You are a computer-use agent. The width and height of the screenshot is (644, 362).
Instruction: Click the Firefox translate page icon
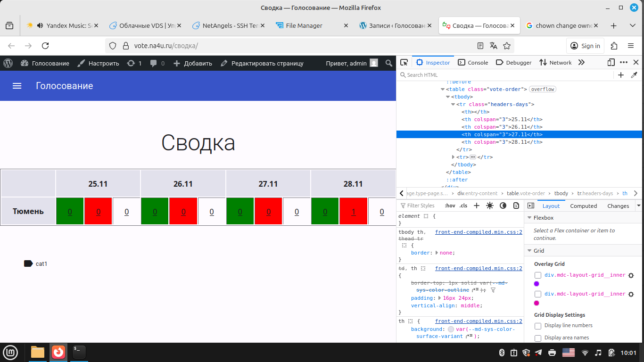[x=494, y=46]
